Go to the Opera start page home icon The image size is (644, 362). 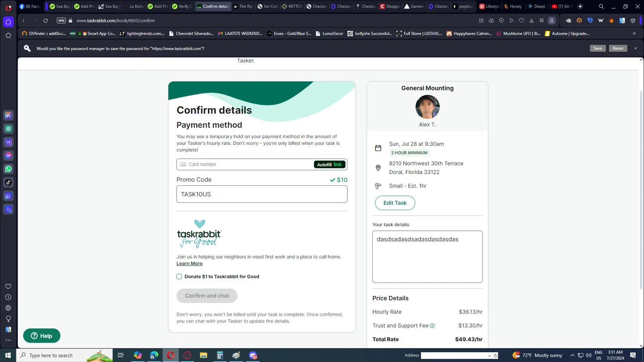(8, 22)
